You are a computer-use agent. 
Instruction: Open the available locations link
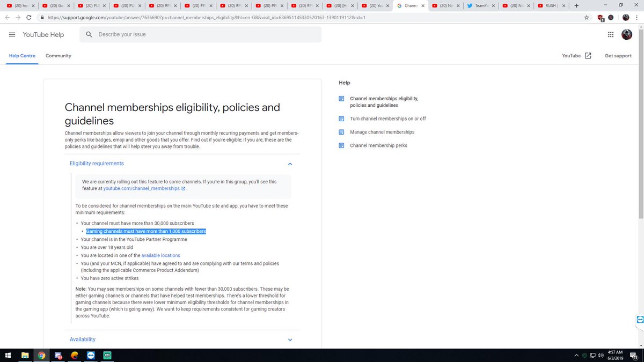coord(161,255)
